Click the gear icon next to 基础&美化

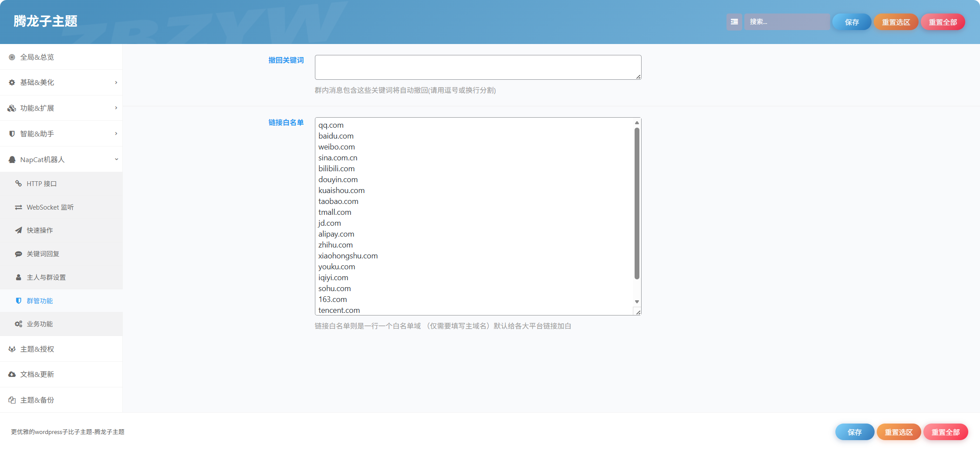point(12,82)
